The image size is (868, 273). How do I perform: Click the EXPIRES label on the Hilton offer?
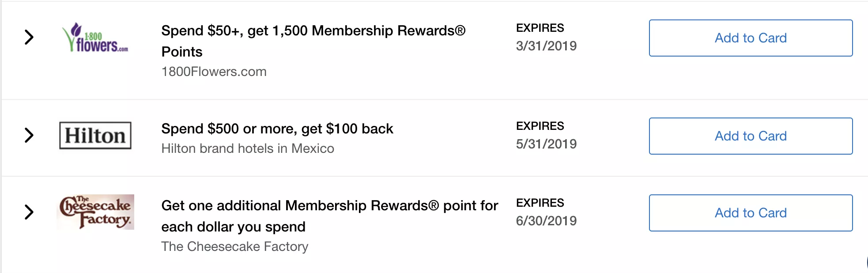tap(540, 125)
